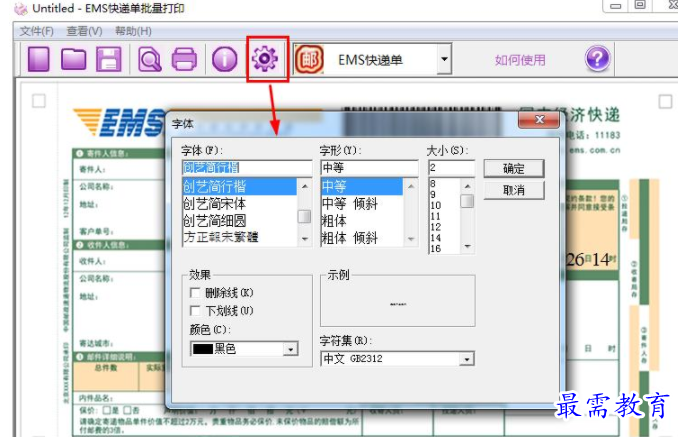
Task: Click the red EMS postal logo icon
Action: coord(309,59)
